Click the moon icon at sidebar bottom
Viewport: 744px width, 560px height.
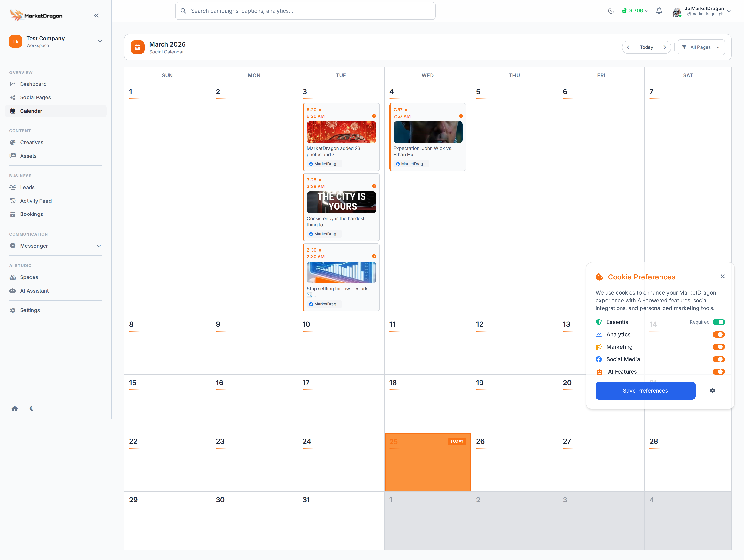tap(32, 408)
